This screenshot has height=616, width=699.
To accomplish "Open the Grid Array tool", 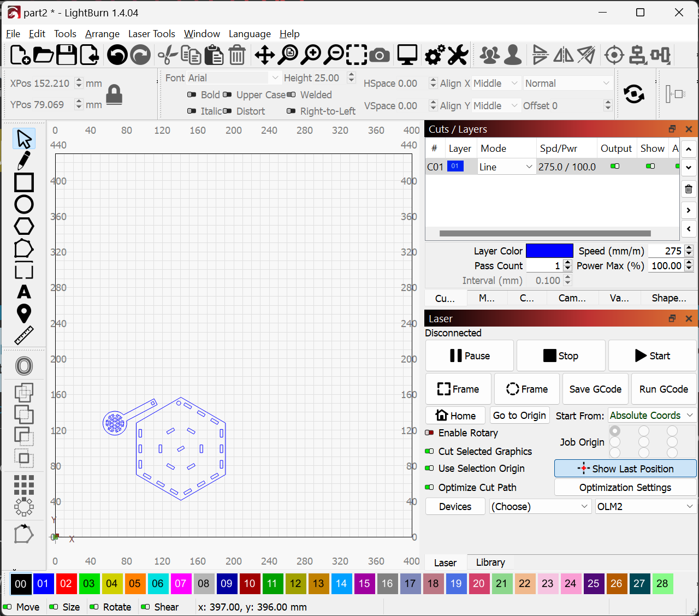I will click(x=24, y=484).
